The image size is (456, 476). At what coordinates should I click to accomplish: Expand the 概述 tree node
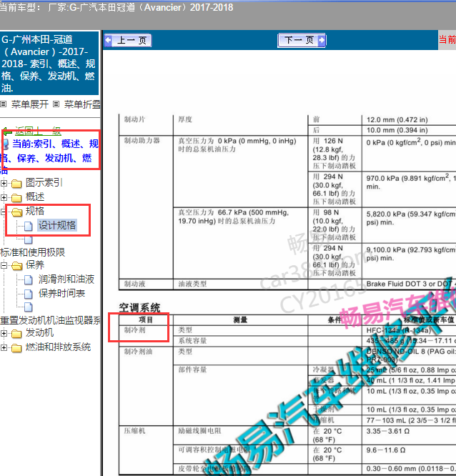tap(4, 198)
